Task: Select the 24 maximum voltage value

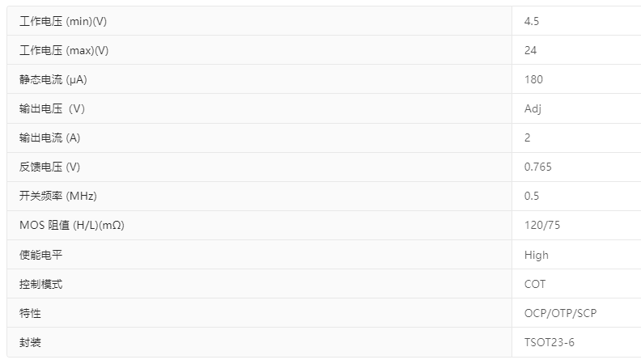Action: point(531,50)
